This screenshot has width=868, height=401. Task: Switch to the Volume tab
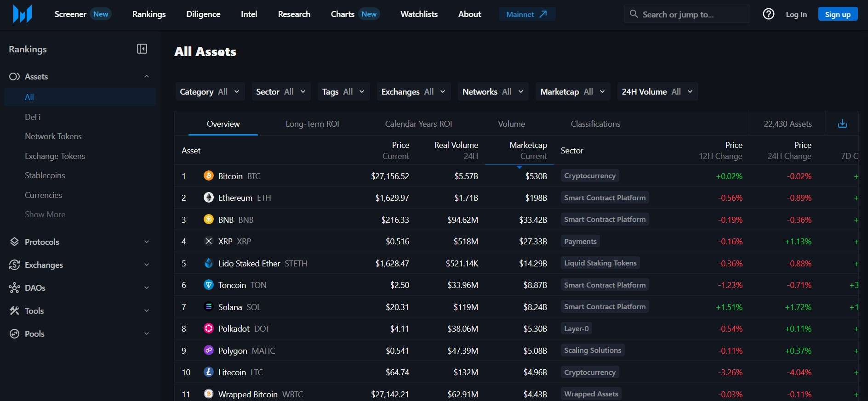click(511, 124)
